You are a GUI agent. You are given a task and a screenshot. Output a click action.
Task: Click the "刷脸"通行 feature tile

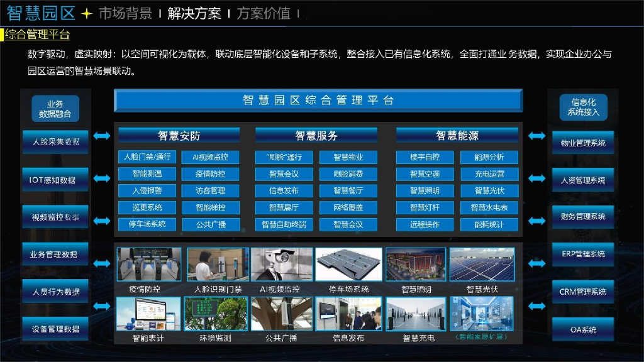point(284,157)
